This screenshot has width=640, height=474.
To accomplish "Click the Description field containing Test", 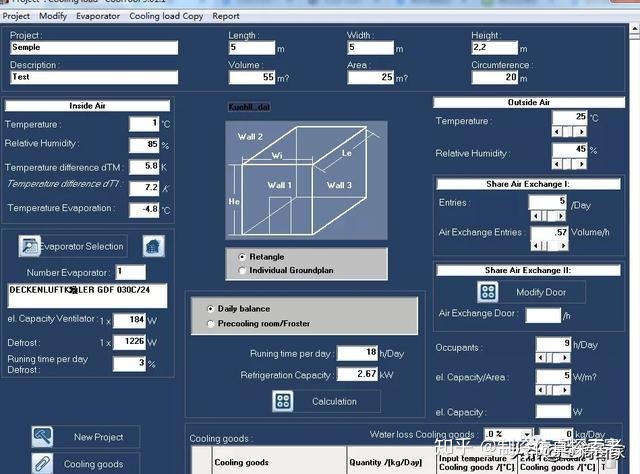I will (x=94, y=77).
